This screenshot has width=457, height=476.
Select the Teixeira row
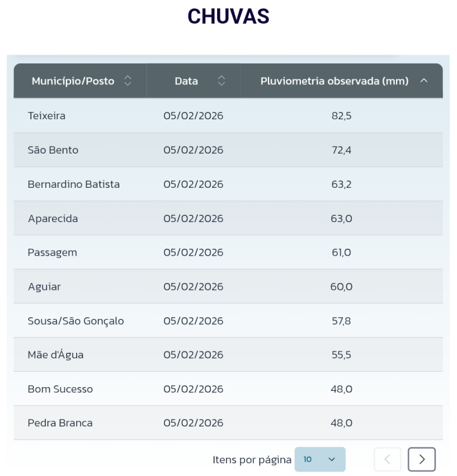tap(47, 116)
